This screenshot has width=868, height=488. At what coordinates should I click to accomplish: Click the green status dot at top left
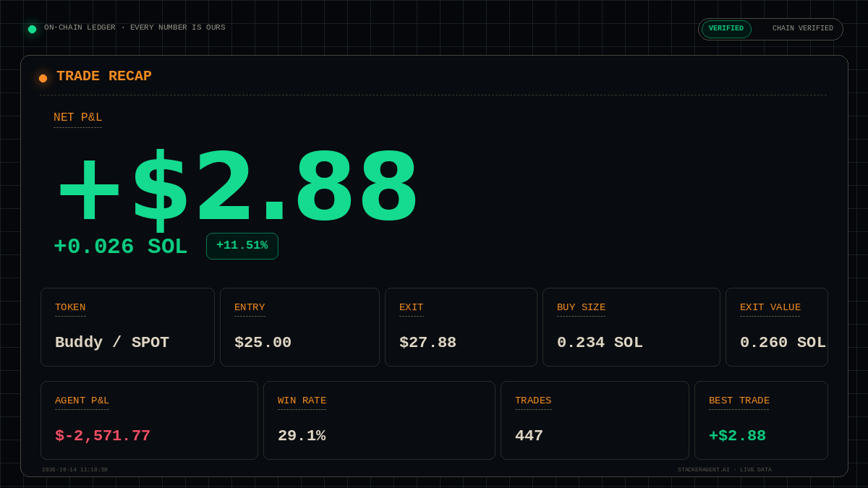pos(32,29)
